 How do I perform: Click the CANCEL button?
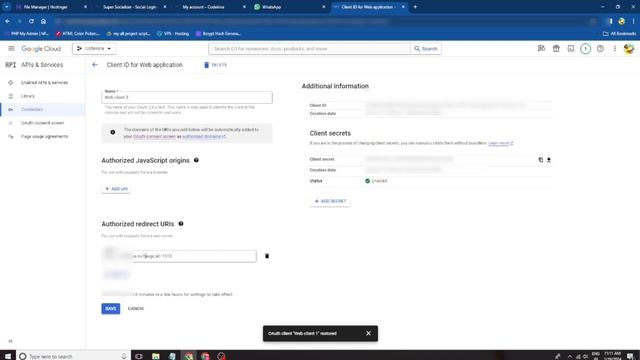pyautogui.click(x=136, y=309)
